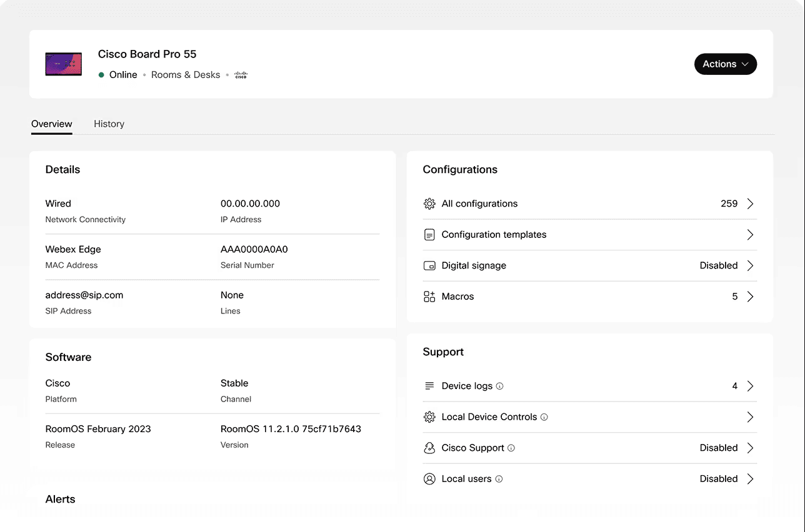Switch to the History tab

[x=109, y=124]
